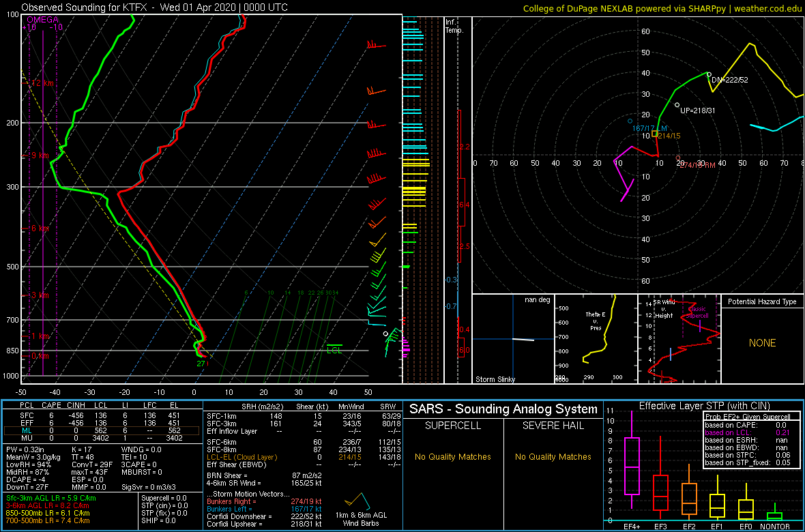805x532 pixels.
Task: Open the Theta-E v. Pres panel
Action: point(596,338)
